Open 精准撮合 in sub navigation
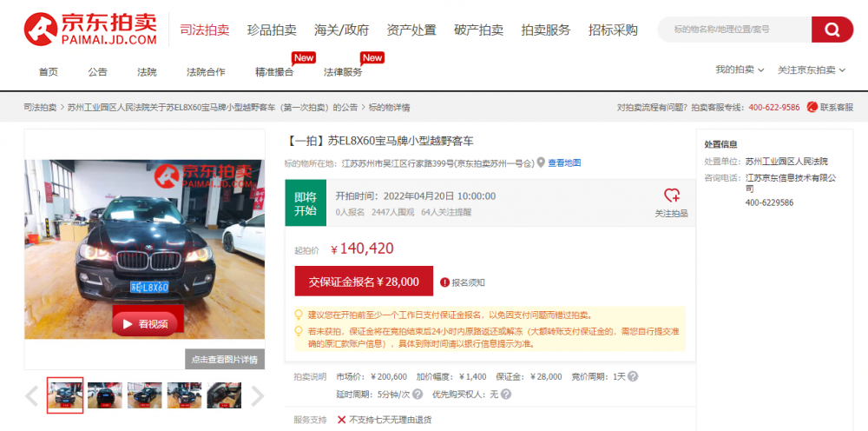Screen dimensions: 868x431 (x=274, y=72)
